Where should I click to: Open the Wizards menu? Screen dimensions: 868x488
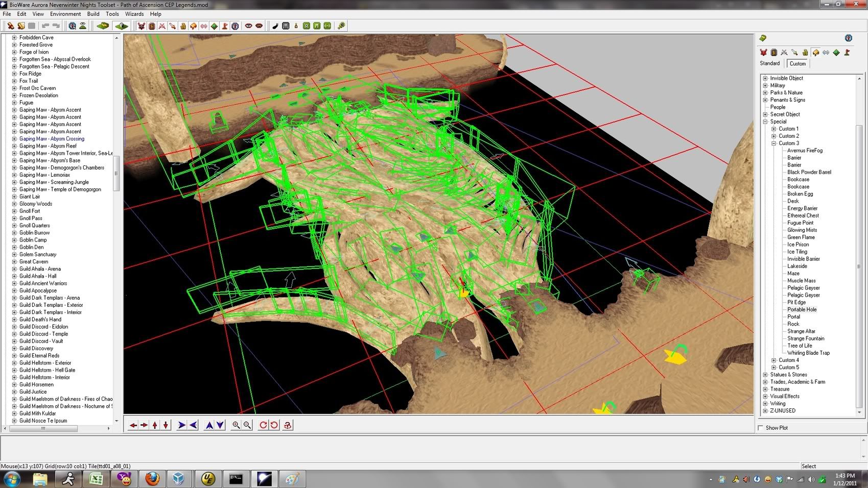(x=134, y=14)
